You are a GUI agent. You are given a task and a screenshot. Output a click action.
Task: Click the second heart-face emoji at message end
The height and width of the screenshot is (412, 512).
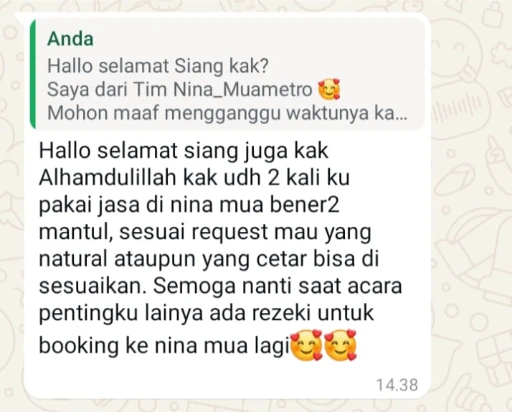click(x=341, y=345)
